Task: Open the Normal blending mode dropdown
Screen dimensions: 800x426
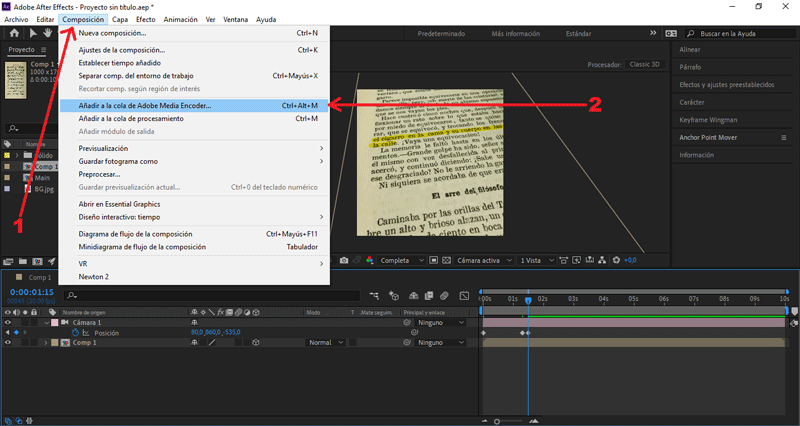Action: point(326,342)
